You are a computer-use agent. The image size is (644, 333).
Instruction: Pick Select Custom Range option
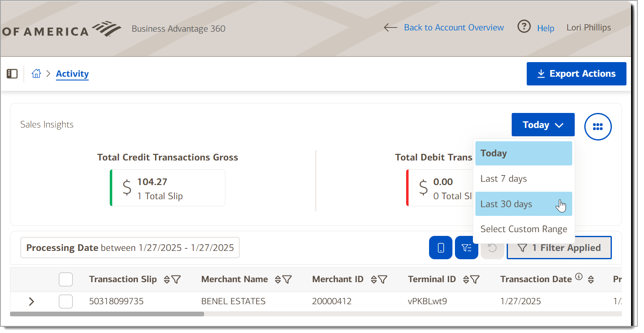[x=524, y=229]
